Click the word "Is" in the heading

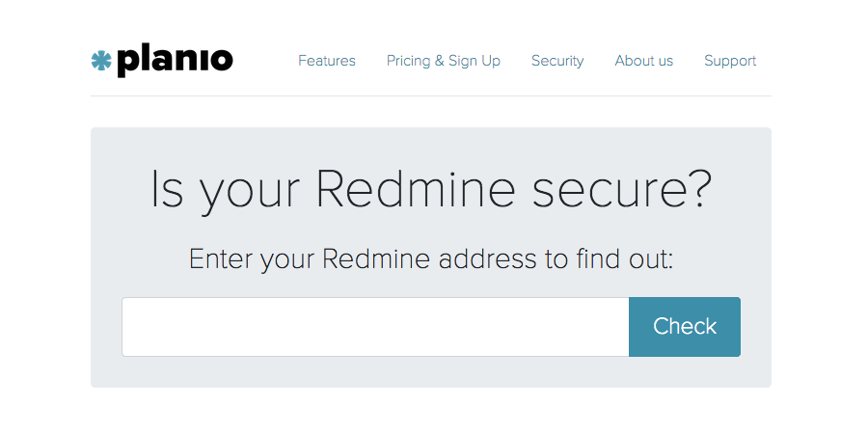(x=167, y=189)
